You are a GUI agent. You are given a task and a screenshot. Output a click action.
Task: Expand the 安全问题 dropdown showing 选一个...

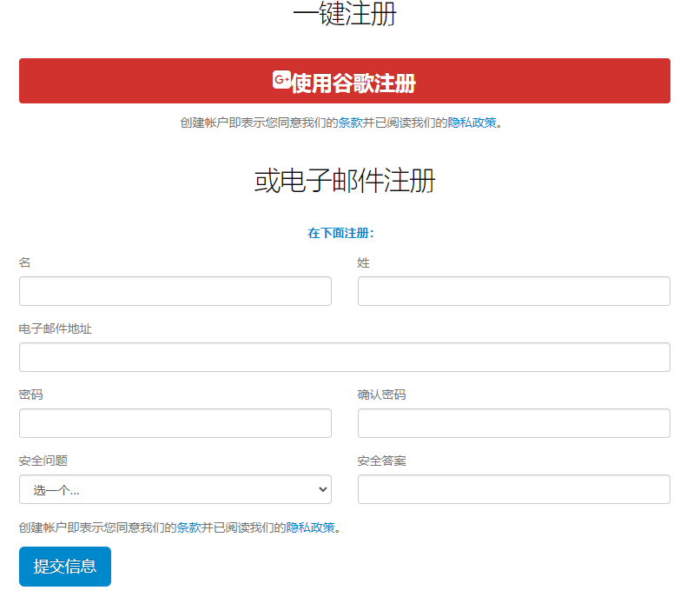click(175, 489)
